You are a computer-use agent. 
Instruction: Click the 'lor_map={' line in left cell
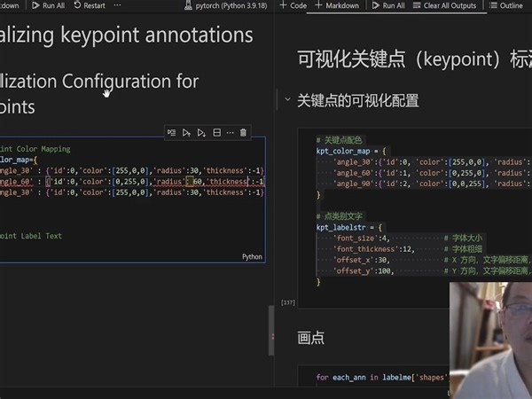click(x=19, y=160)
